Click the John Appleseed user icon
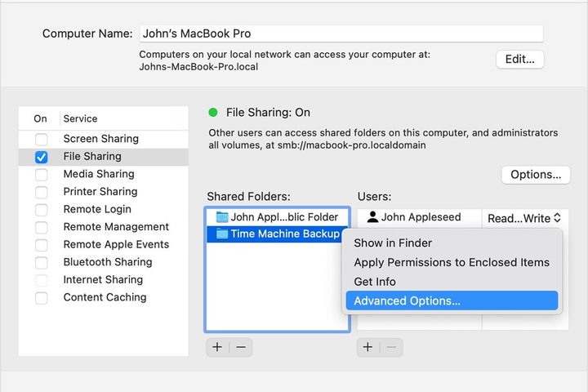The width and height of the screenshot is (588, 392). 372,216
